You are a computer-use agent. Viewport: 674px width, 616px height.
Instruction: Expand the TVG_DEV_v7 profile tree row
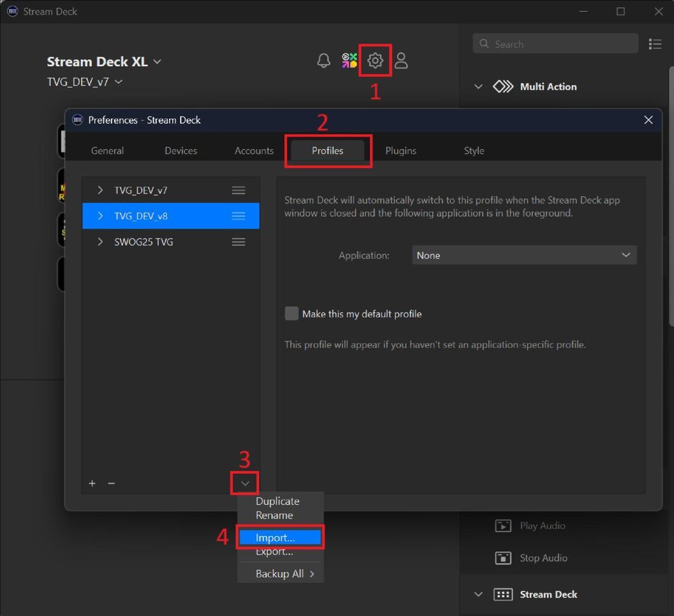click(x=100, y=190)
